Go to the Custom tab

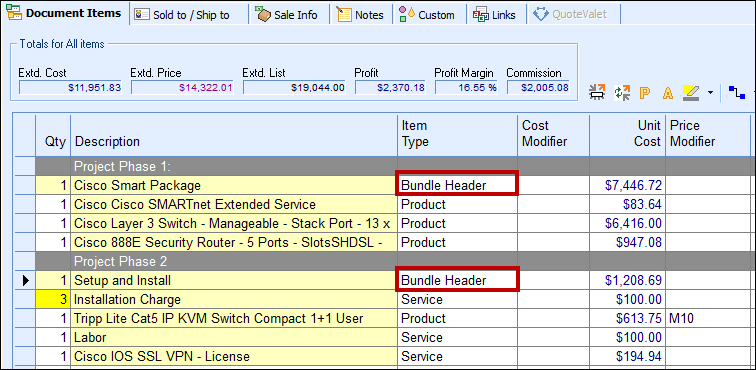click(429, 14)
